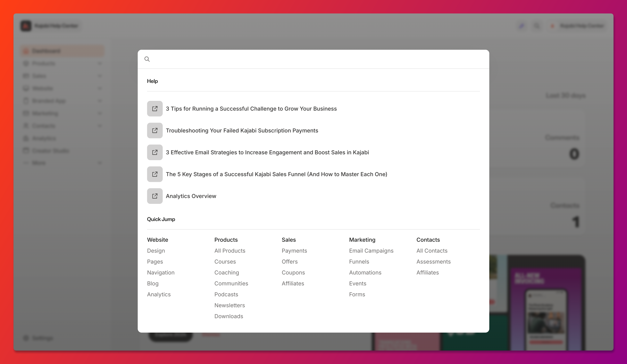Jump to Automations
This screenshot has height=364, width=627.
pyautogui.click(x=365, y=273)
